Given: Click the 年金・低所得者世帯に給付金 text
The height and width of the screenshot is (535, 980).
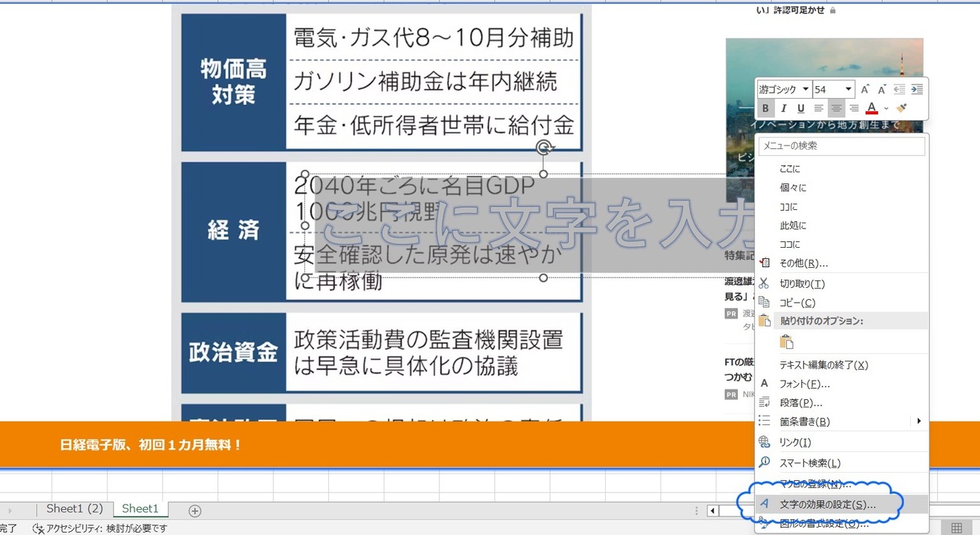Looking at the screenshot, I should point(434,125).
